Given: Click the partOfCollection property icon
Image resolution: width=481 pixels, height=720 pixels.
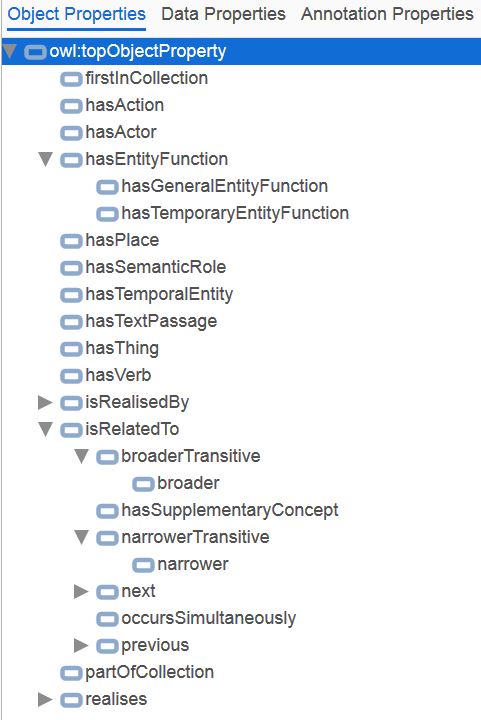Looking at the screenshot, I should 71,673.
